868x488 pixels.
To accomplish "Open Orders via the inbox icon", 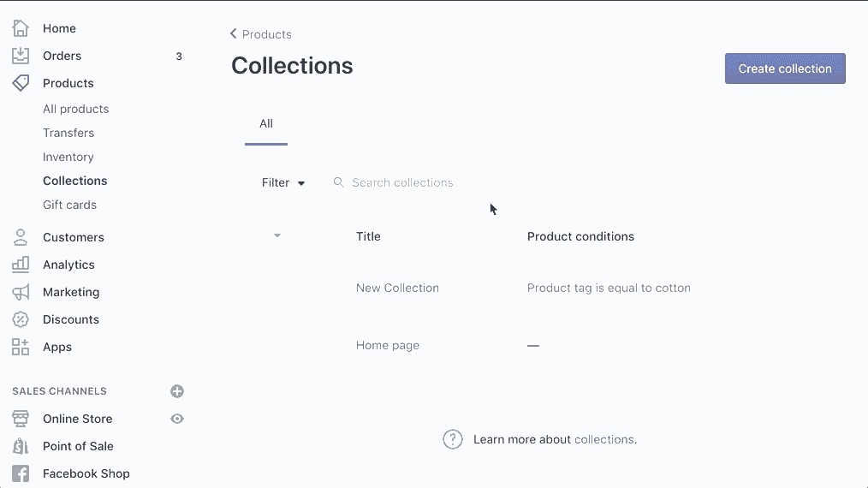I will pyautogui.click(x=21, y=56).
